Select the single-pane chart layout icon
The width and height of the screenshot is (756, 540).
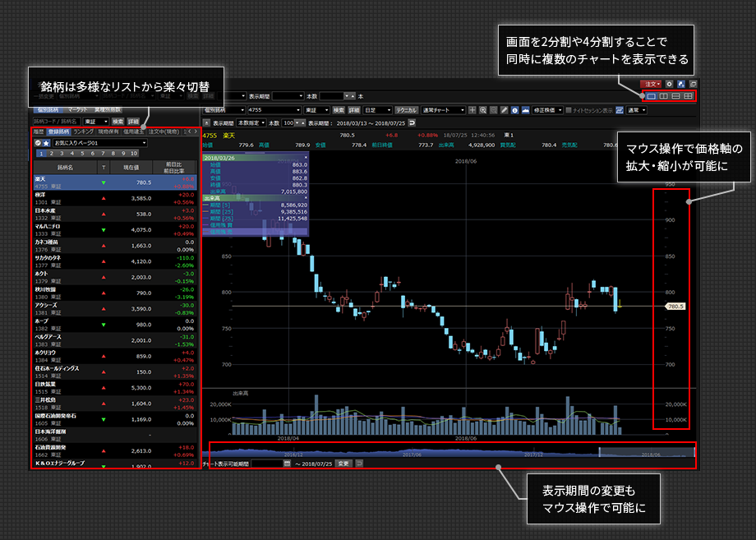(651, 96)
